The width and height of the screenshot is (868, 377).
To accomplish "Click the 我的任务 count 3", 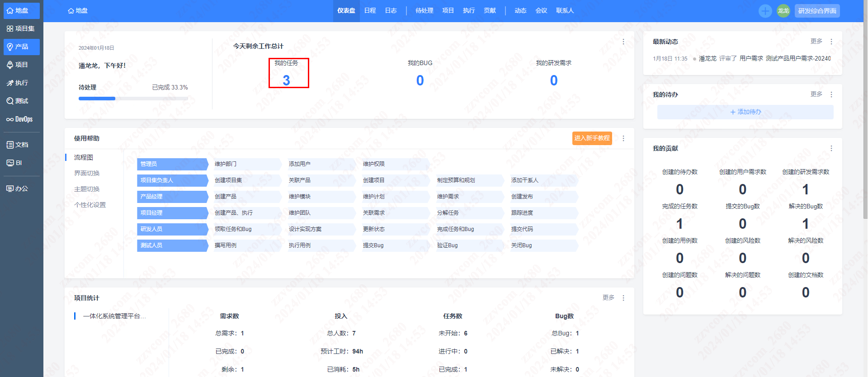I will [286, 80].
